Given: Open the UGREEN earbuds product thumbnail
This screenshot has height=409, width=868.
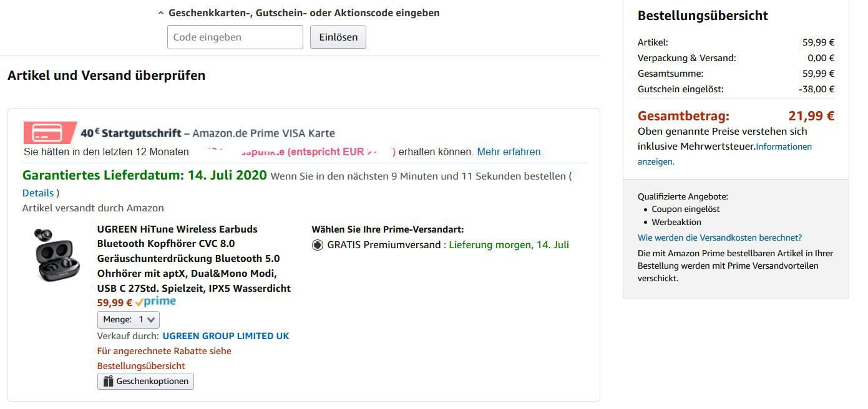Looking at the screenshot, I should pyautogui.click(x=57, y=254).
